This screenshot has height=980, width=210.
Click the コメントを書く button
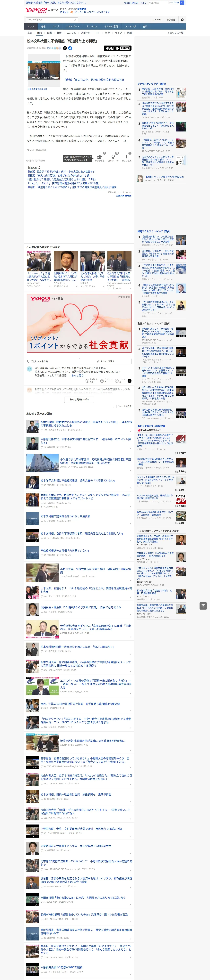tap(105, 361)
